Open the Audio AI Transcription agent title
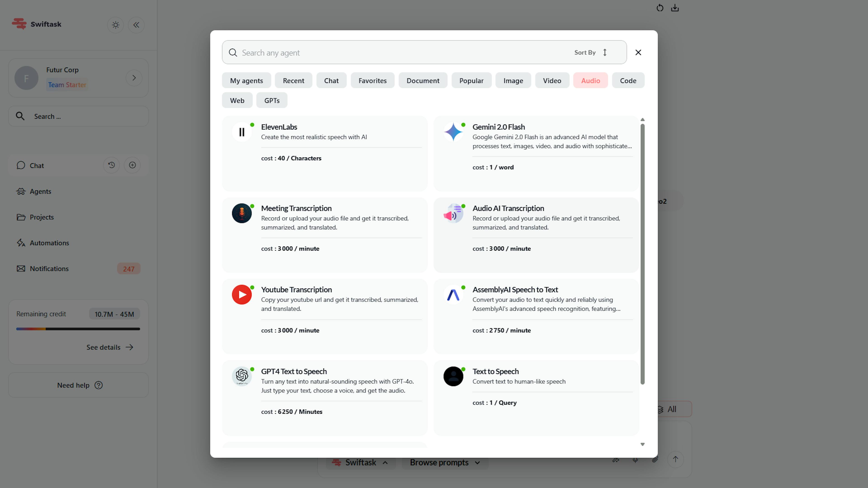The width and height of the screenshot is (868, 488). (508, 208)
